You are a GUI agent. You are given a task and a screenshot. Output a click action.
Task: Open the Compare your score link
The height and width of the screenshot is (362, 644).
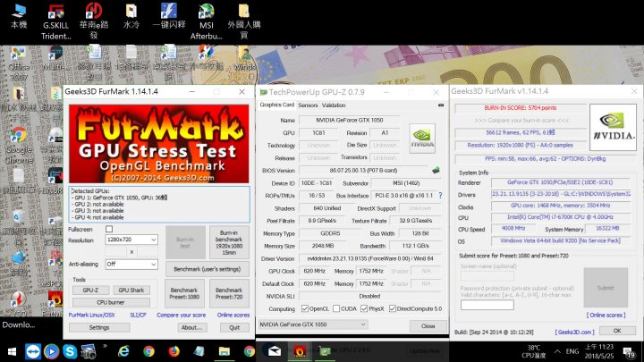tap(181, 316)
